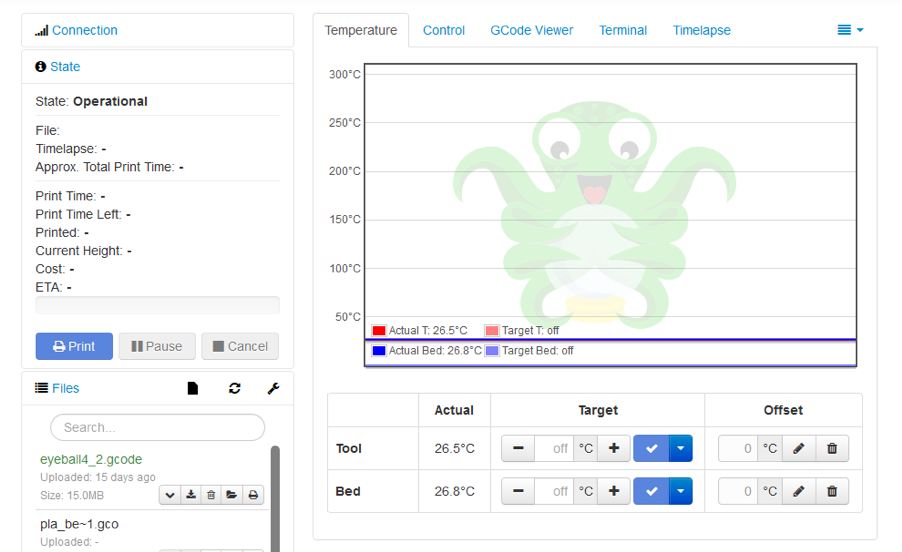Load and print eyeball4_2.gcode printer icon
This screenshot has height=552, width=902.
click(253, 494)
